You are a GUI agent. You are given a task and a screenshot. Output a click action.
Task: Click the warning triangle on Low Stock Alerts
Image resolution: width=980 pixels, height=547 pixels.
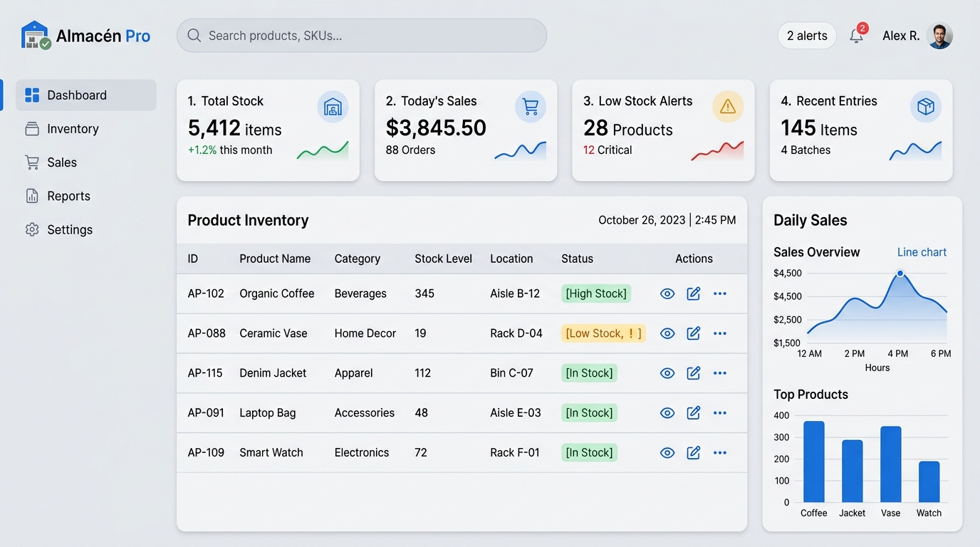pos(728,107)
